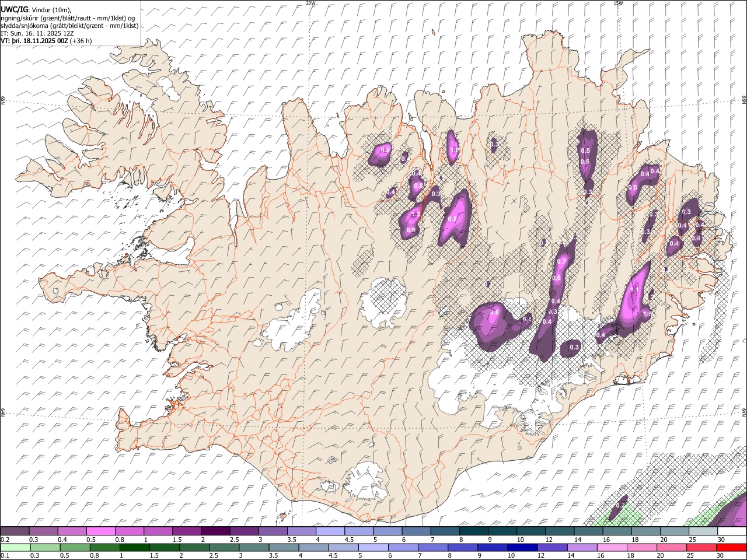The image size is (747, 560).
Task: Pick the 6 slate-blue swatch in upper legend row
Action: tap(416, 531)
